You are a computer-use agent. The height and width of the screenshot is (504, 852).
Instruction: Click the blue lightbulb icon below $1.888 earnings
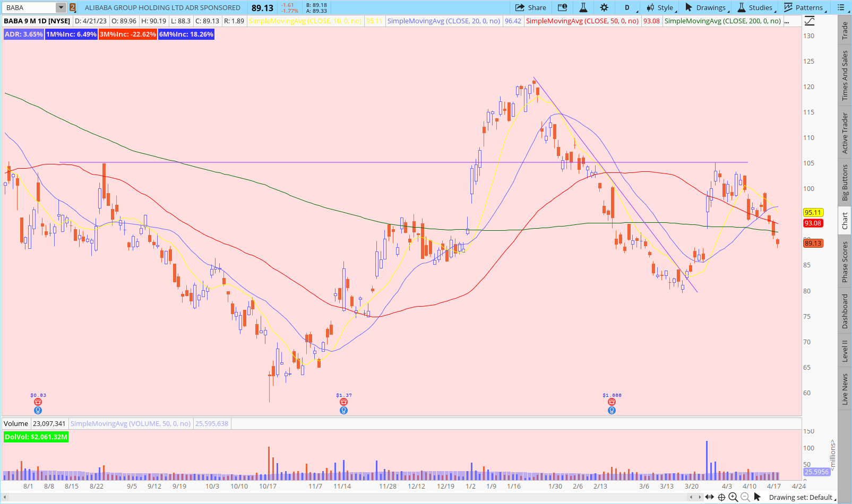click(612, 410)
